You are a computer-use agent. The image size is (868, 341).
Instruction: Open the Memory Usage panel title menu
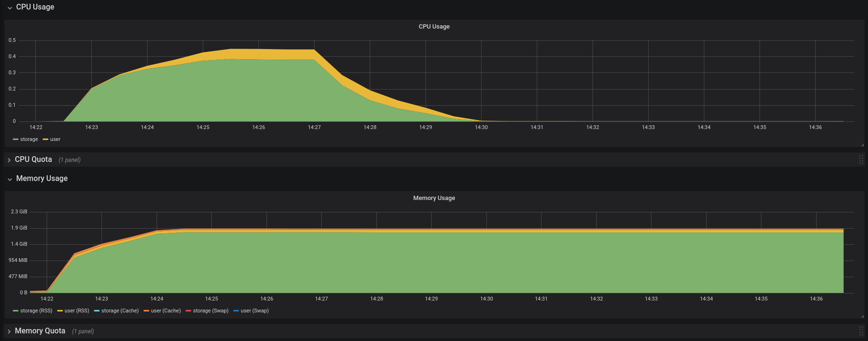pos(434,198)
